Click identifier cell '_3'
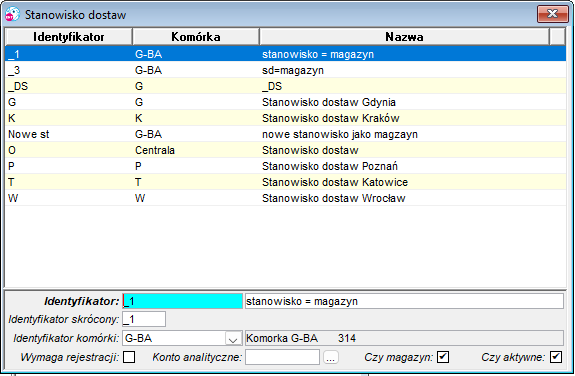Screen dimensions: 575x376 click(69, 70)
